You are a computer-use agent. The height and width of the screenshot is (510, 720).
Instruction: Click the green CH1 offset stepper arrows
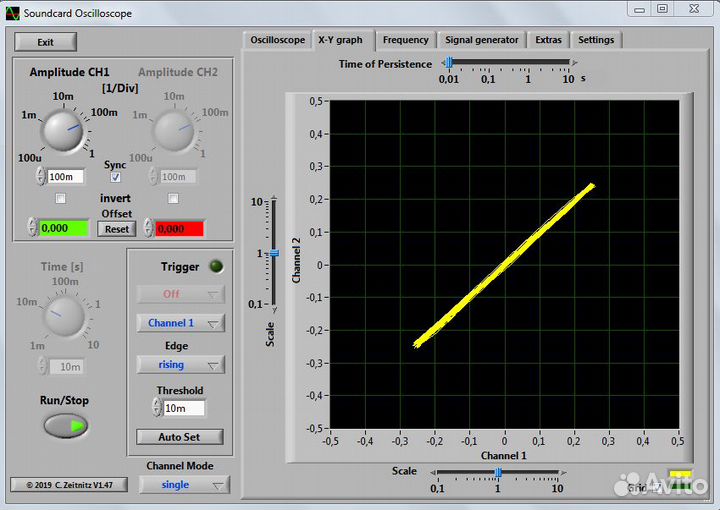coord(31,228)
